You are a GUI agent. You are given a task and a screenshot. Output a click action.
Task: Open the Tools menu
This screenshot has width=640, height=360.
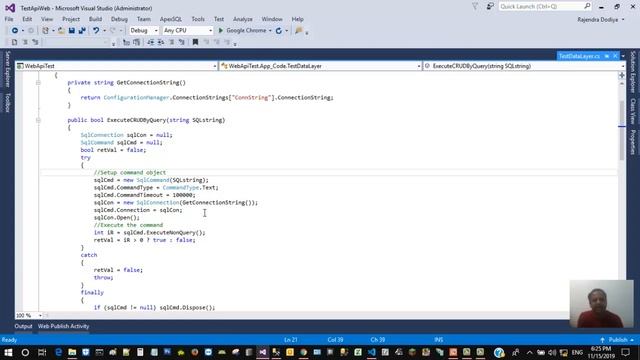pyautogui.click(x=198, y=19)
